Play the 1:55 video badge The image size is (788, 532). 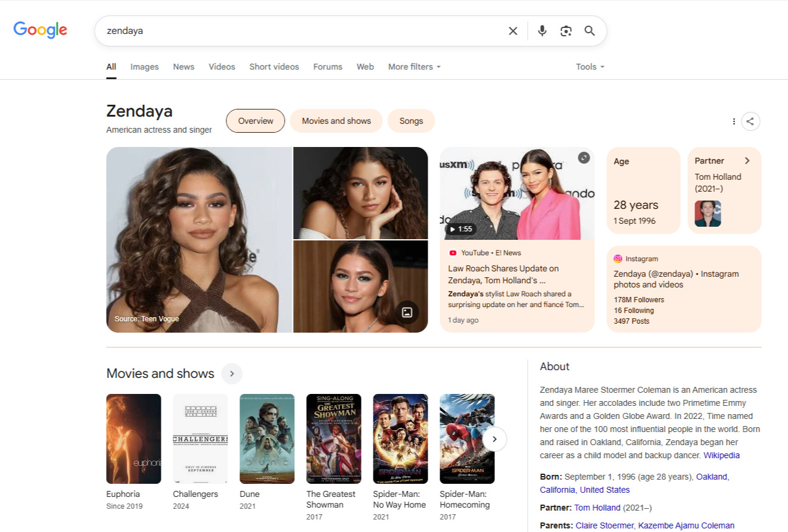460,229
